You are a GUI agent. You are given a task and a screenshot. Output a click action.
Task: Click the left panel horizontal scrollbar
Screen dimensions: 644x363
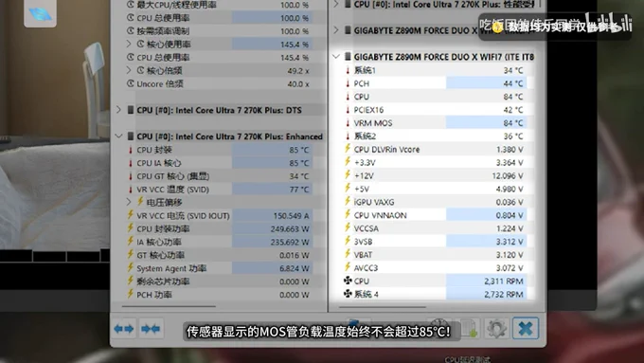[x=169, y=306]
